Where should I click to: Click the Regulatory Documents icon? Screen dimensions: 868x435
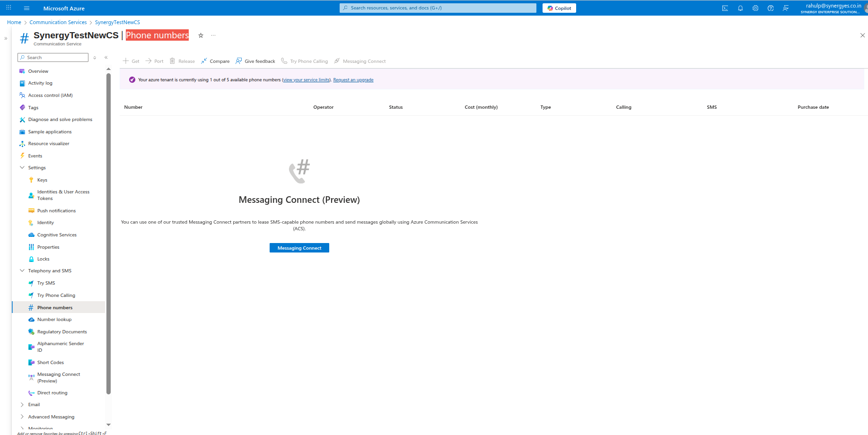(x=31, y=331)
